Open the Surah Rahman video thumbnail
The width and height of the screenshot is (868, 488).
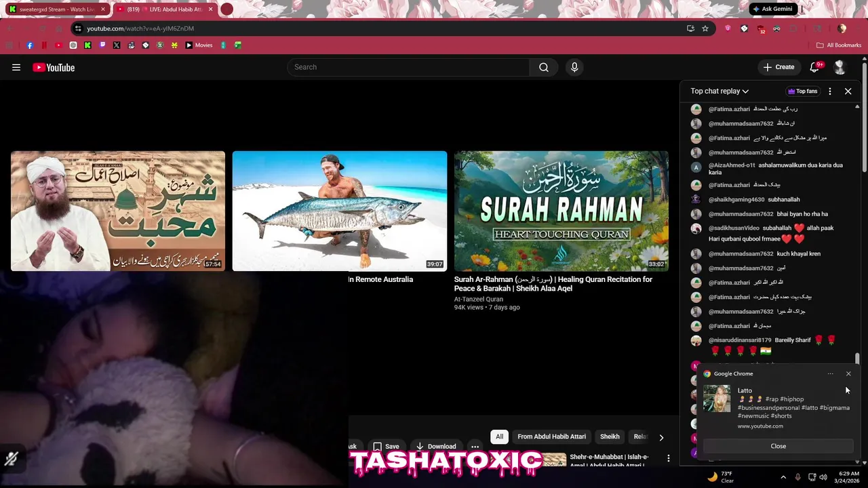click(x=561, y=211)
